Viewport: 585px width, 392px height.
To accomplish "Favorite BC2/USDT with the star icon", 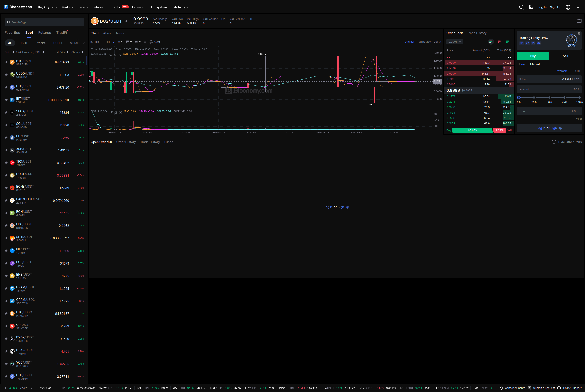I will (x=126, y=21).
